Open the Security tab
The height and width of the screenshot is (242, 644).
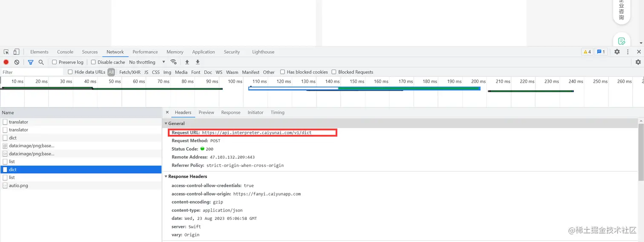click(x=232, y=52)
